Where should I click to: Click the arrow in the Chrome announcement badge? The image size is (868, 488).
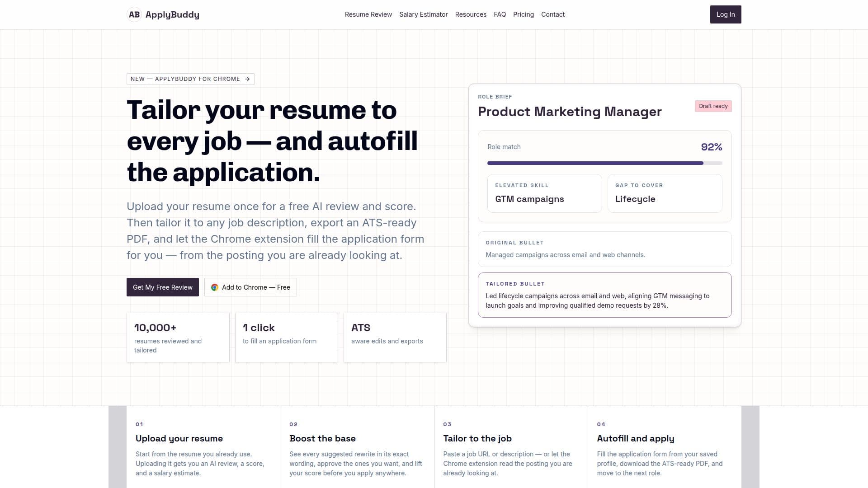click(247, 79)
